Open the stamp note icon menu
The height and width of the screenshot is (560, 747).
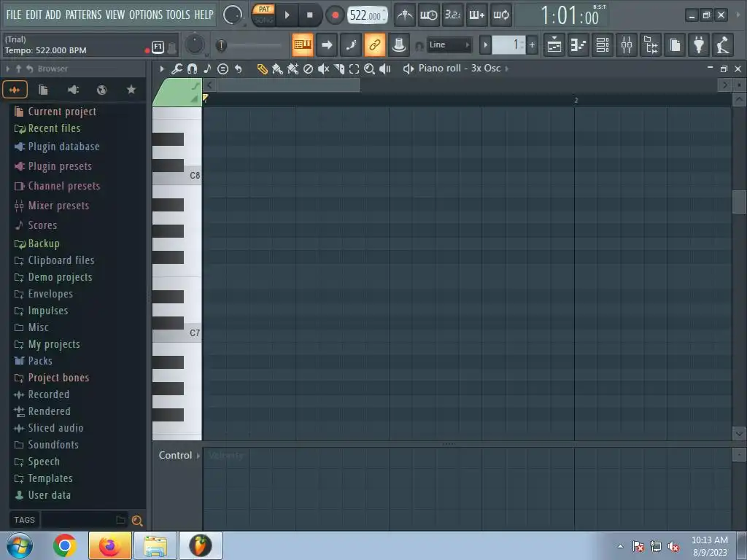pos(207,69)
